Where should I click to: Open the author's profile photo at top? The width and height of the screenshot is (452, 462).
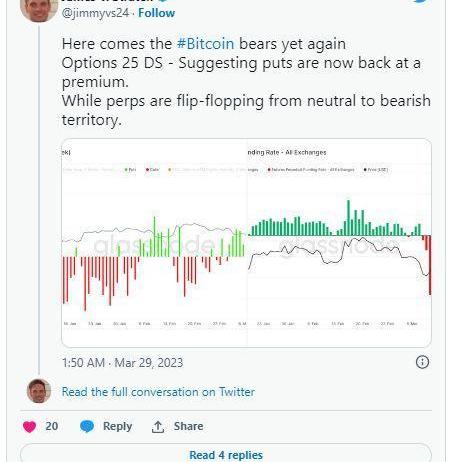tap(39, 9)
